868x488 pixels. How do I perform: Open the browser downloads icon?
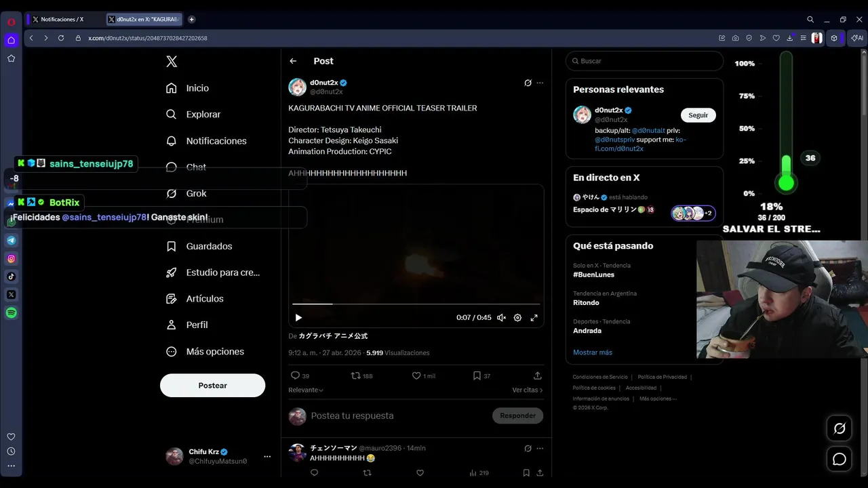coord(789,38)
